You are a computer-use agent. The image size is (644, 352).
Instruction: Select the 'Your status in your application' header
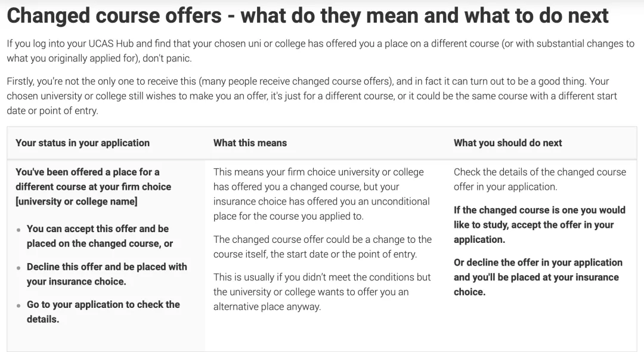[x=82, y=143]
